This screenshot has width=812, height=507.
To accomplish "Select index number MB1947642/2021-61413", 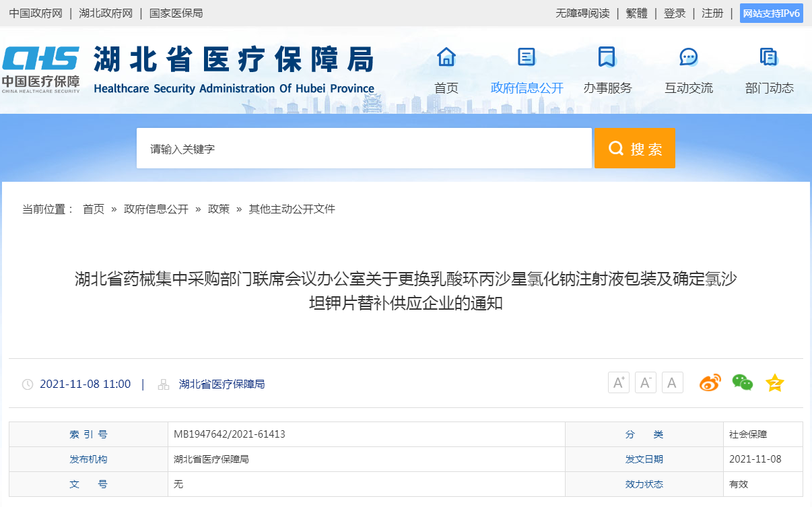I will click(x=230, y=434).
